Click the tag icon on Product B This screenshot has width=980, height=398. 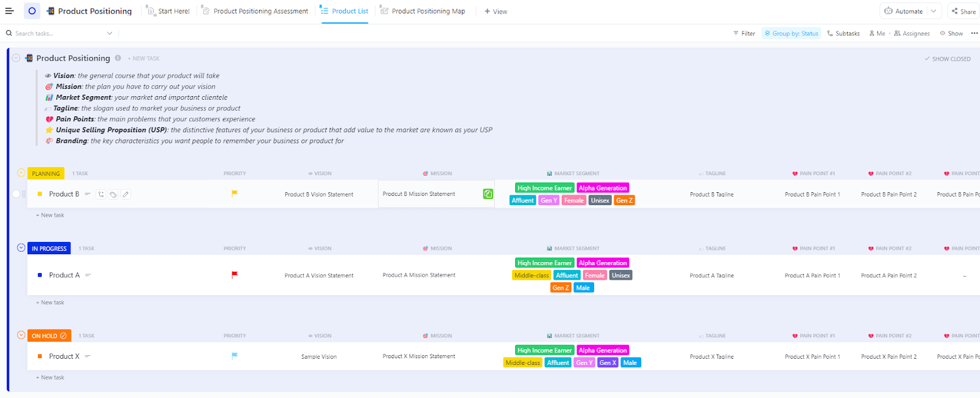(113, 194)
